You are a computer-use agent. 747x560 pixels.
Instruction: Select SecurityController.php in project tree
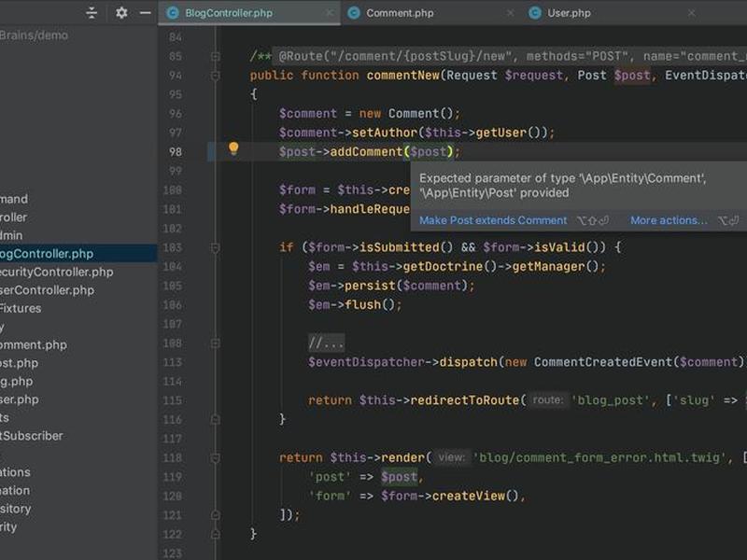tap(57, 272)
